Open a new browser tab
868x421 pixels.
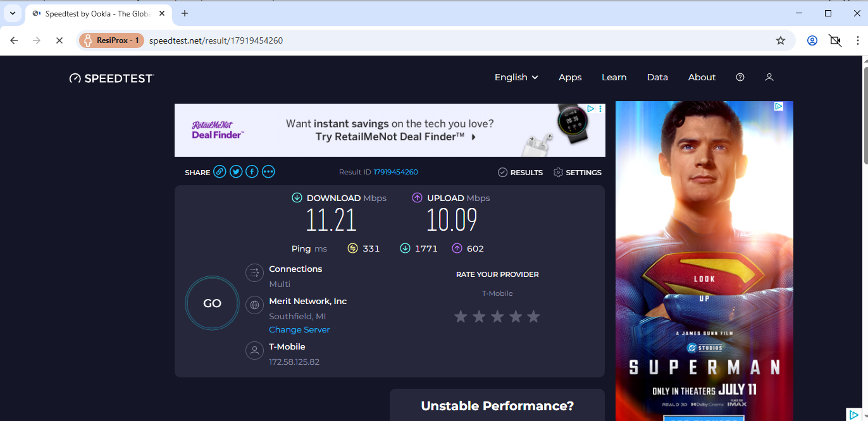185,13
